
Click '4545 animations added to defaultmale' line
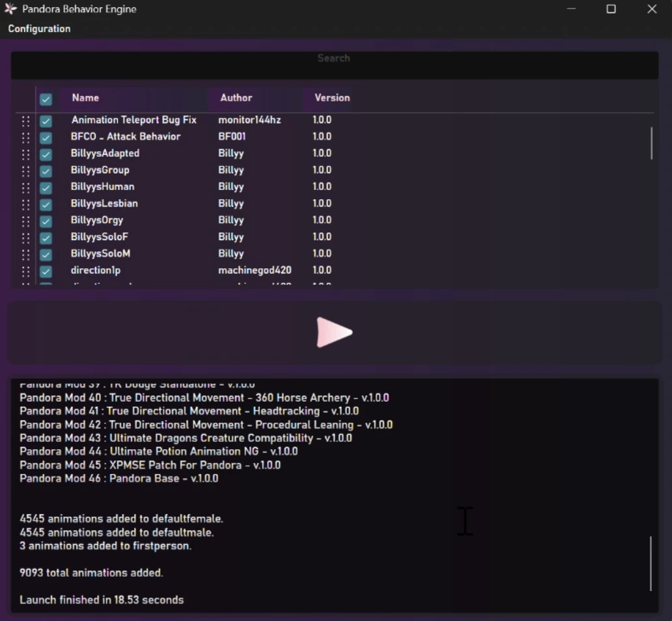pos(117,532)
